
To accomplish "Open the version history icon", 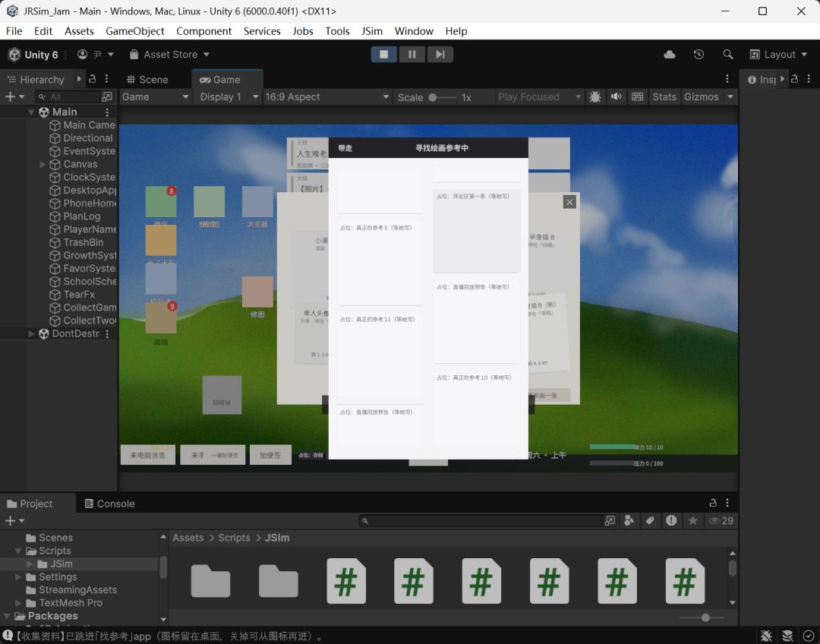I will (x=699, y=55).
